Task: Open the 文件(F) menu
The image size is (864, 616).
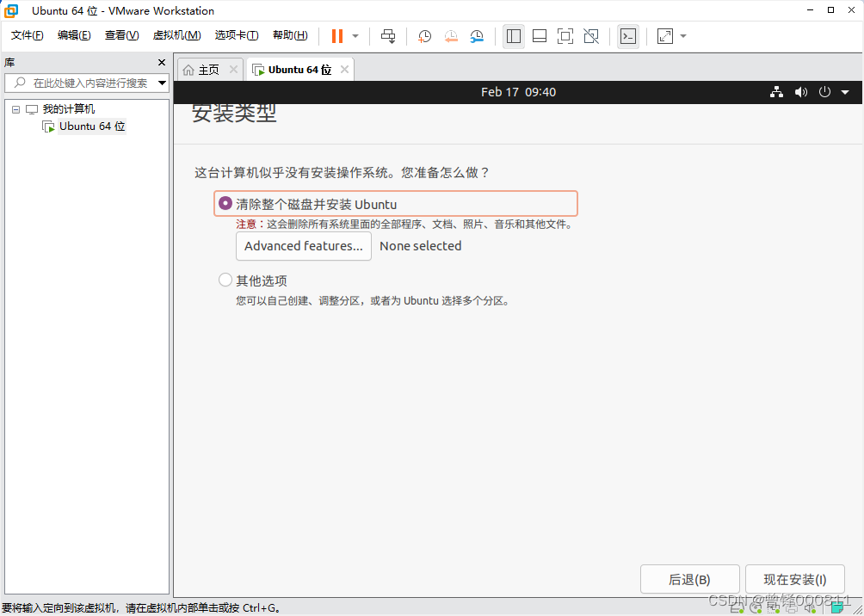Action: tap(27, 36)
